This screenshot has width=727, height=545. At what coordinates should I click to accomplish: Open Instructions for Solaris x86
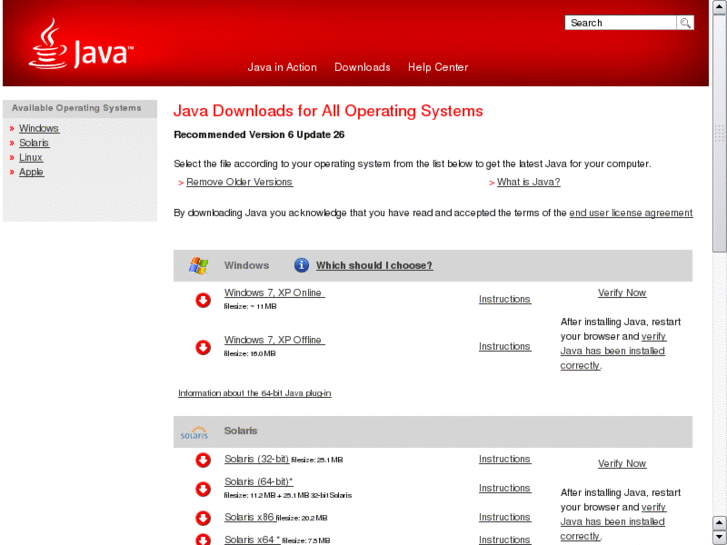pyautogui.click(x=505, y=517)
